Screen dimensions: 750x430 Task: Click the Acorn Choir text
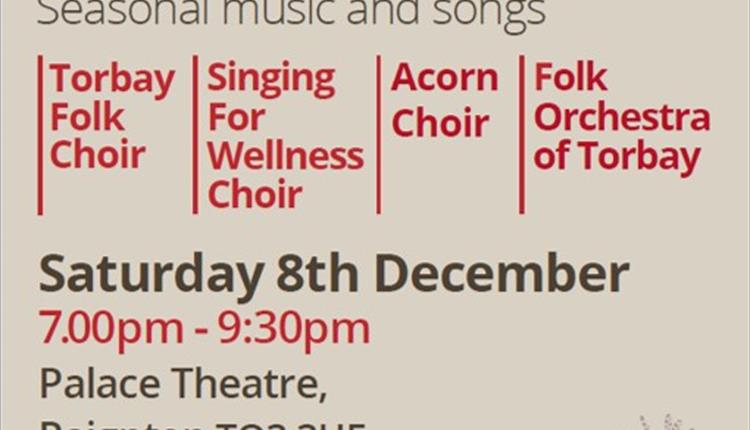(444, 99)
